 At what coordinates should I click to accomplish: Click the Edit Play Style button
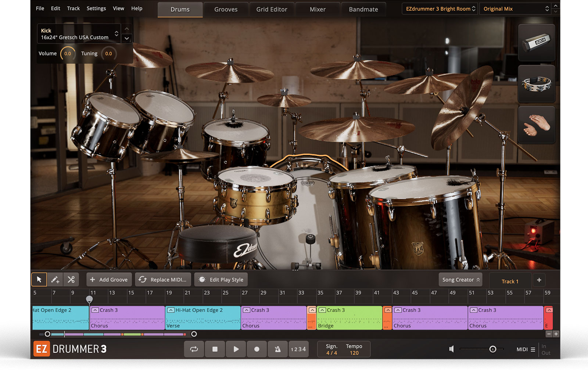221,280
